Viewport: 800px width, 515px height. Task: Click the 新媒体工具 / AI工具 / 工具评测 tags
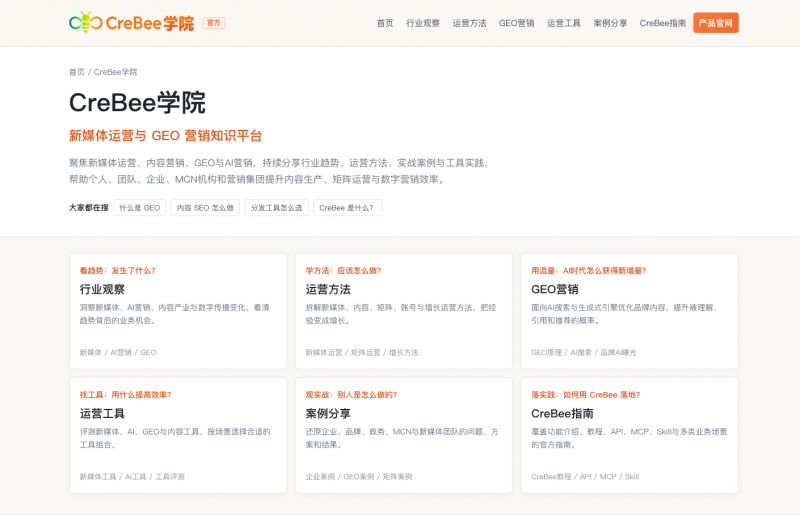(132, 476)
